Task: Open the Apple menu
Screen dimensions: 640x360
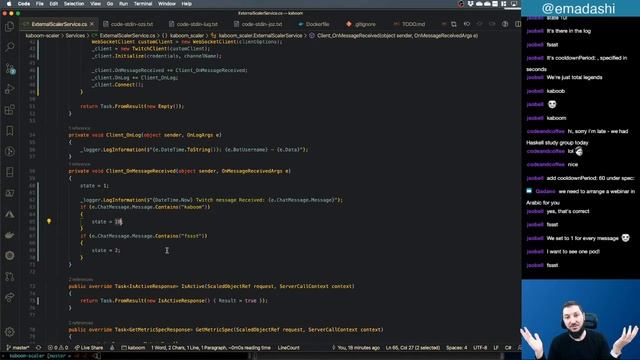Action: (x=9, y=4)
